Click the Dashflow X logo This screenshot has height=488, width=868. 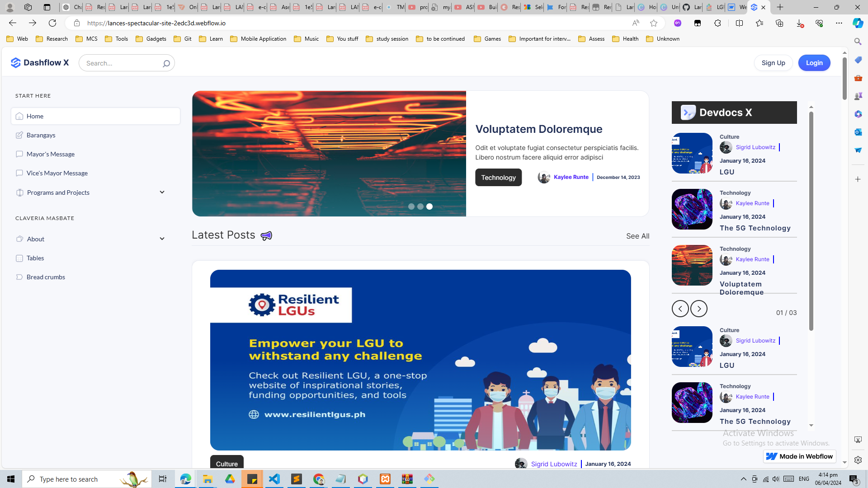click(40, 63)
